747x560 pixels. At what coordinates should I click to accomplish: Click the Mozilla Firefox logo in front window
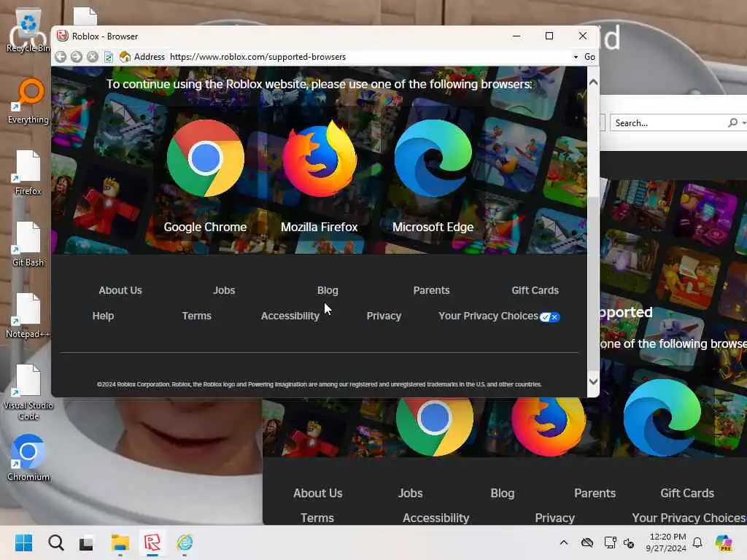coord(320,158)
